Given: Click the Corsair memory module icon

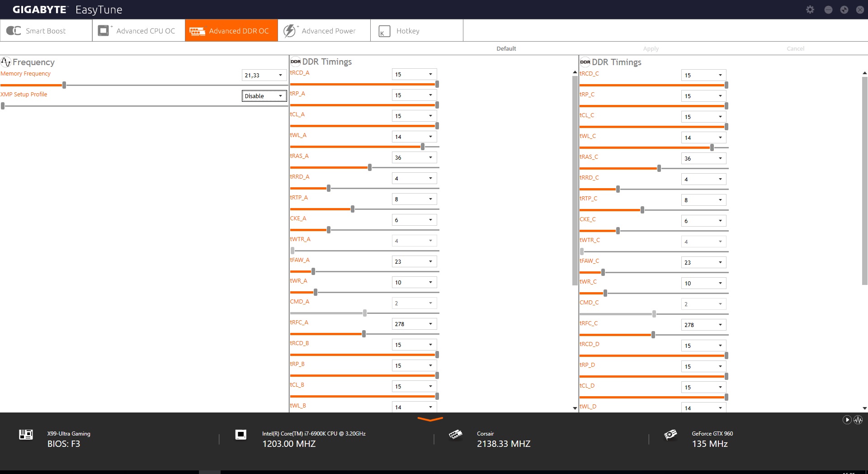Looking at the screenshot, I should click(x=455, y=435).
